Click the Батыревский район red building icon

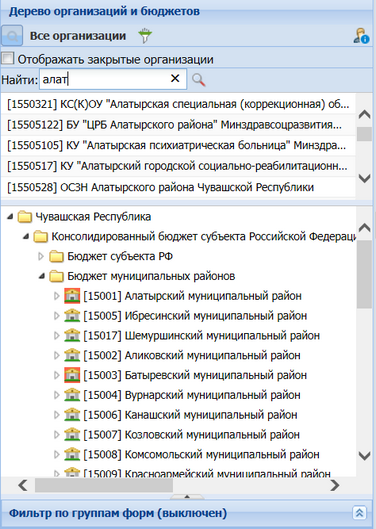[72, 375]
